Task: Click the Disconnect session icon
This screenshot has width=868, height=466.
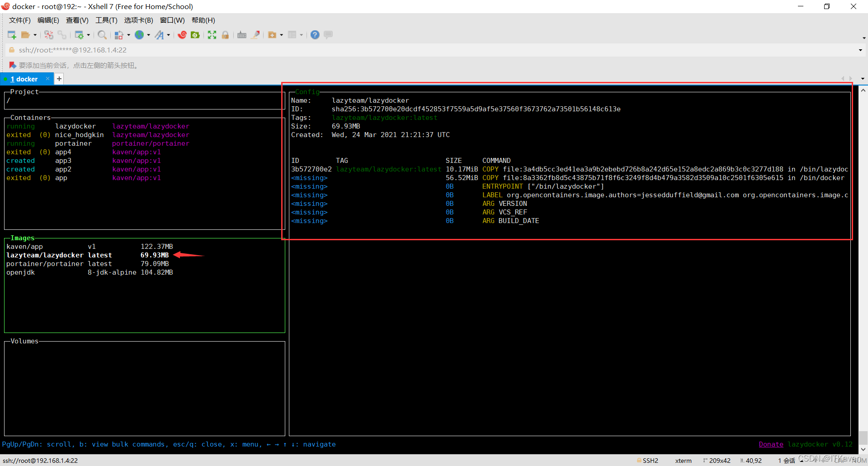Action: (49, 35)
